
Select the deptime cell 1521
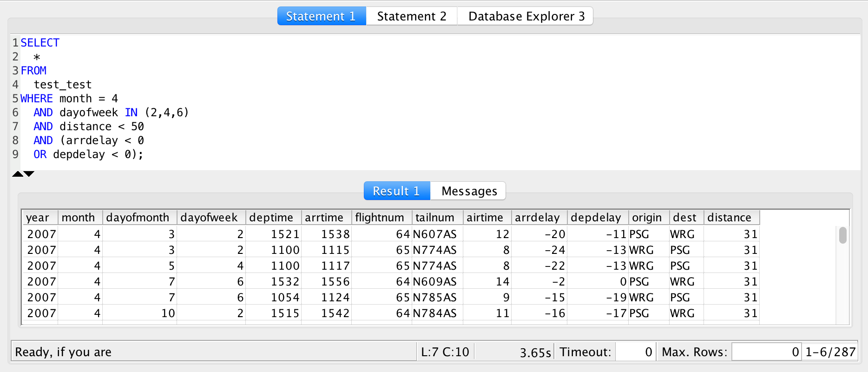click(273, 234)
